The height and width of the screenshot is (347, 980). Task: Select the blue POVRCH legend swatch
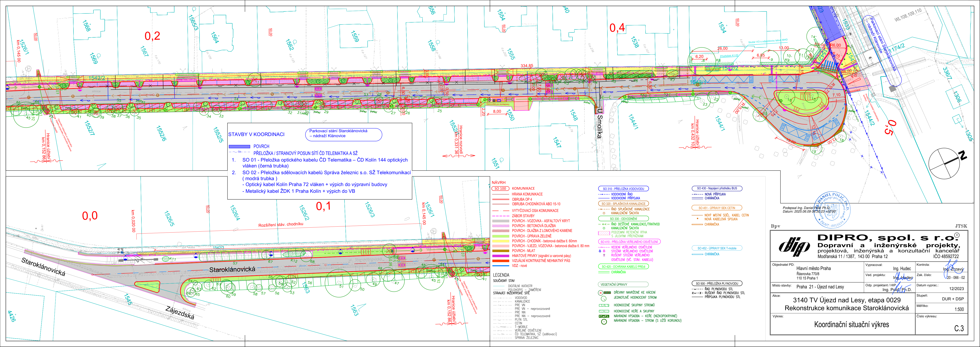click(x=239, y=146)
